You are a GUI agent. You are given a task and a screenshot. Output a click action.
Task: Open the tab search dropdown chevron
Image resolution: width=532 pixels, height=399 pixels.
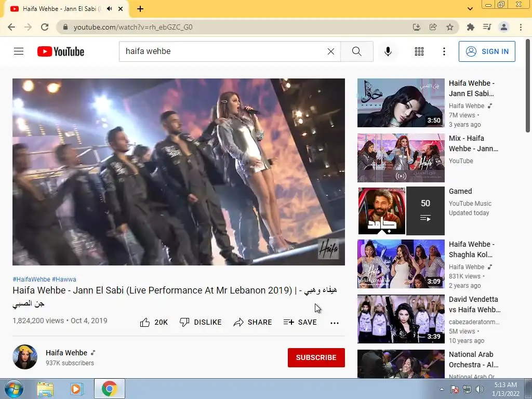pos(470,9)
